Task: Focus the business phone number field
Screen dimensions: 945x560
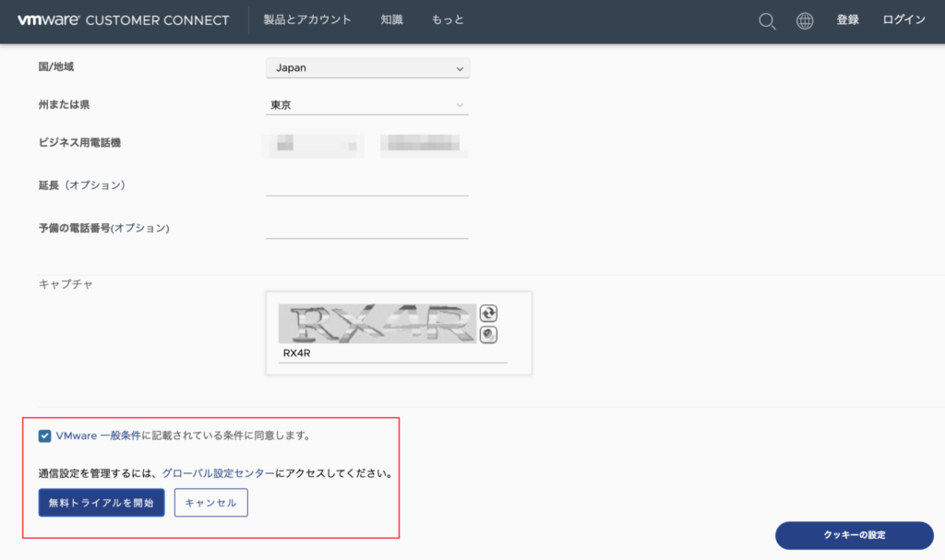Action: 425,145
